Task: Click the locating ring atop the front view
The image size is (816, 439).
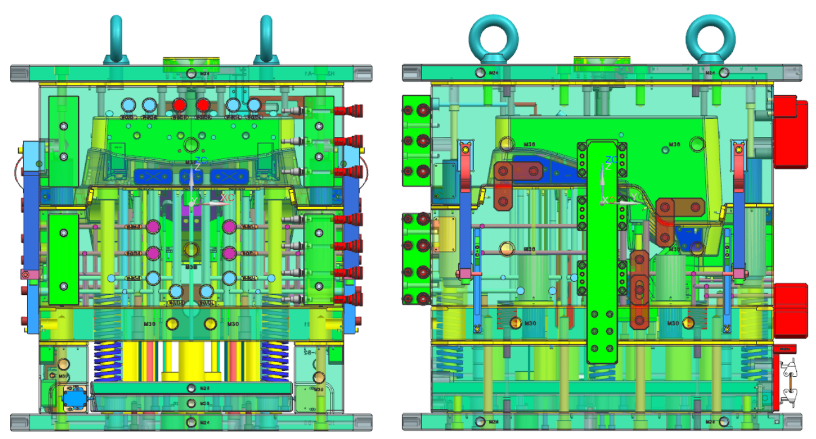Action: tap(191, 64)
